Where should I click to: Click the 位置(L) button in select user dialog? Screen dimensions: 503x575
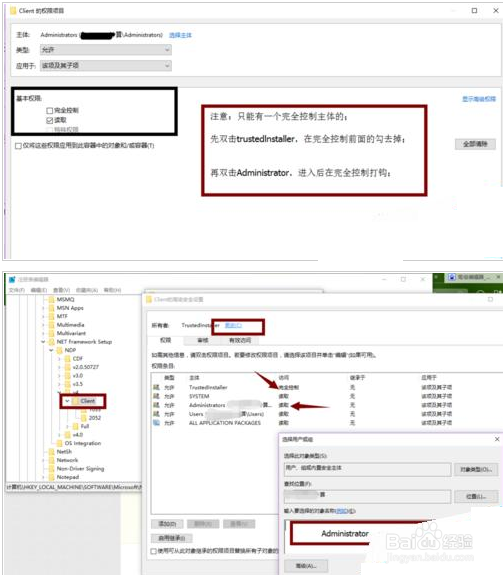point(476,497)
